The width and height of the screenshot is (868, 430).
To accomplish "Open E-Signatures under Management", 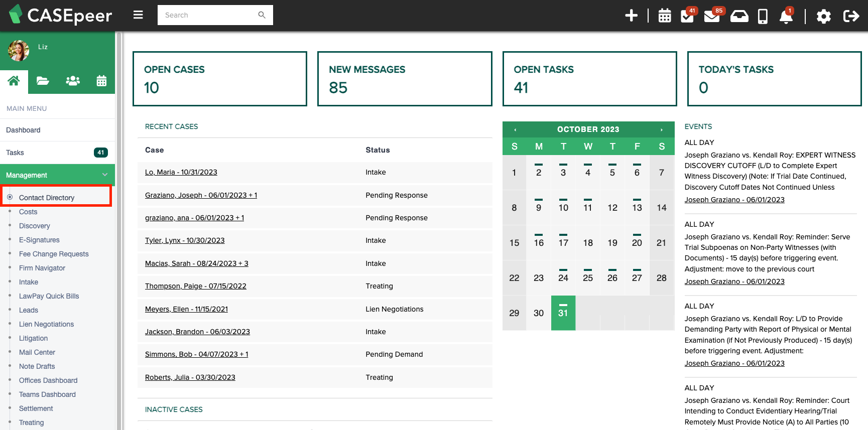I will click(39, 240).
